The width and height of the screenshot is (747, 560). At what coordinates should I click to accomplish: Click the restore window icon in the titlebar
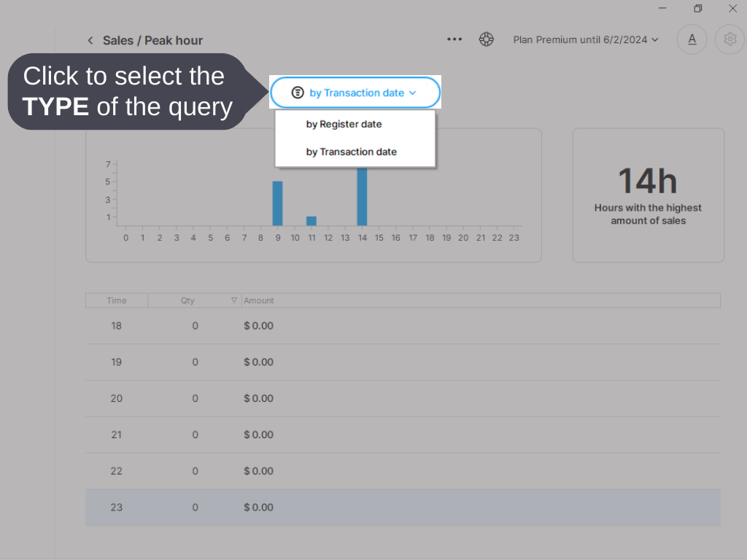(697, 8)
